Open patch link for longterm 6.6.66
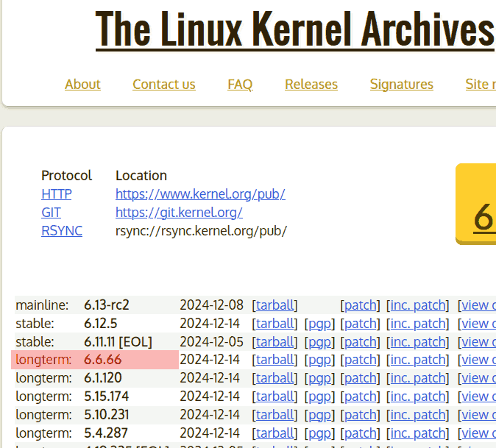The height and width of the screenshot is (448, 496). pyautogui.click(x=361, y=360)
